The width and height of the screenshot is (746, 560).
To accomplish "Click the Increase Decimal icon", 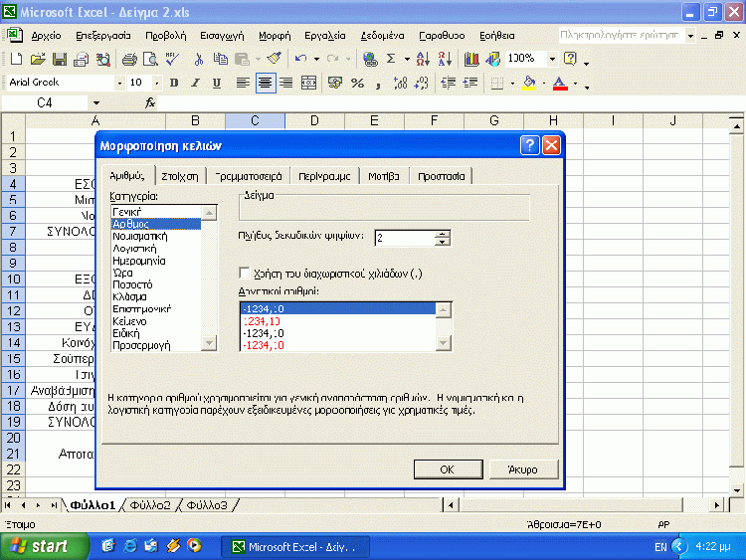I will [400, 84].
